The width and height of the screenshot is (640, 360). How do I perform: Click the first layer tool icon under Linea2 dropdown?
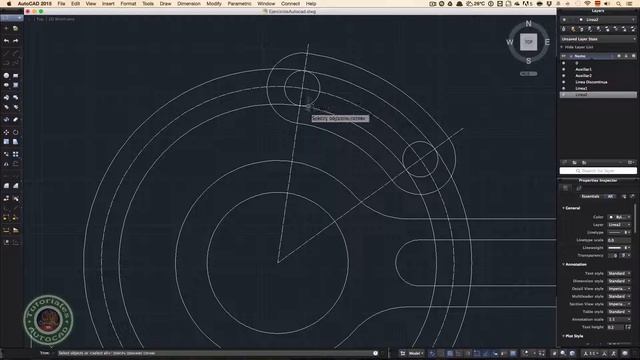[x=564, y=29]
